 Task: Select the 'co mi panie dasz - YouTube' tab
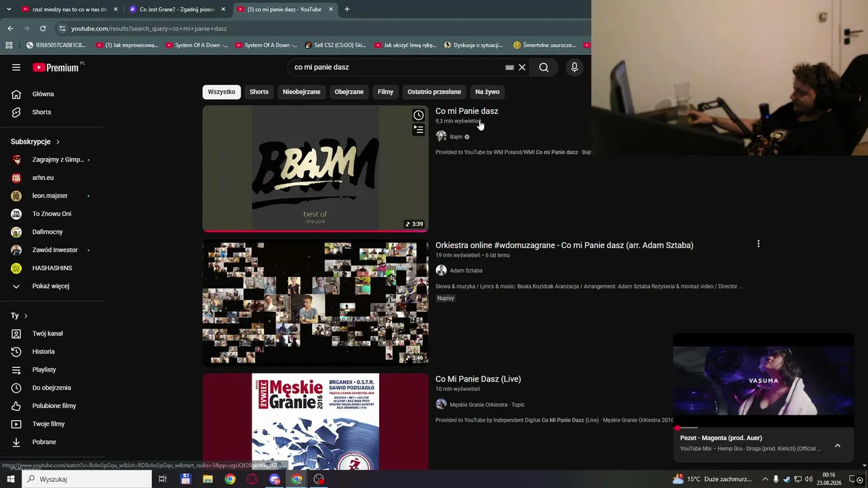click(285, 9)
